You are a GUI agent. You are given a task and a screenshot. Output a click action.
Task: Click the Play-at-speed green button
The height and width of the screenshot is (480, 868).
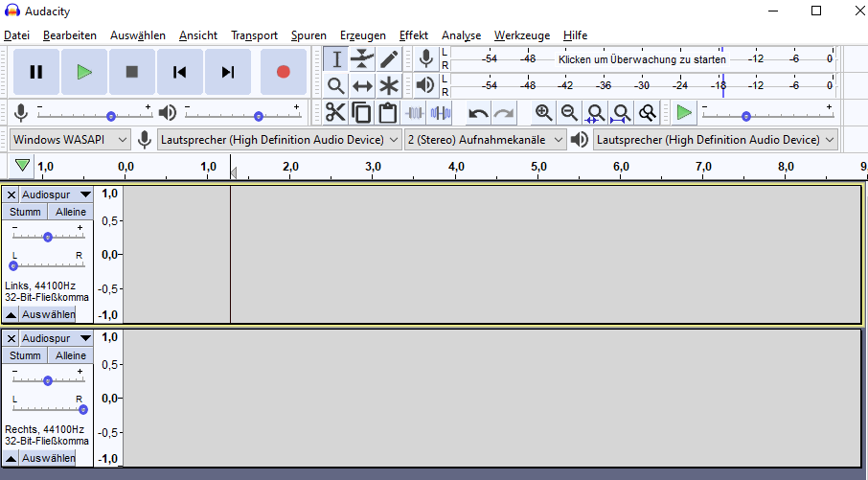click(x=684, y=113)
